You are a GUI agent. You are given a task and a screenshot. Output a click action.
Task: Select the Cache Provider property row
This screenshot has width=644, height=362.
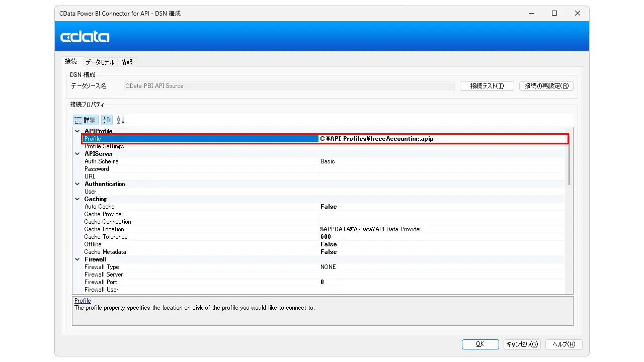tap(324, 214)
